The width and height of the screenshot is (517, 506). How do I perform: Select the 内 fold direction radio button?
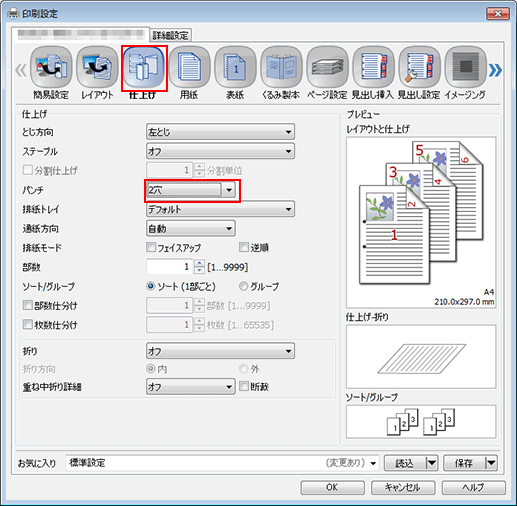coord(151,368)
